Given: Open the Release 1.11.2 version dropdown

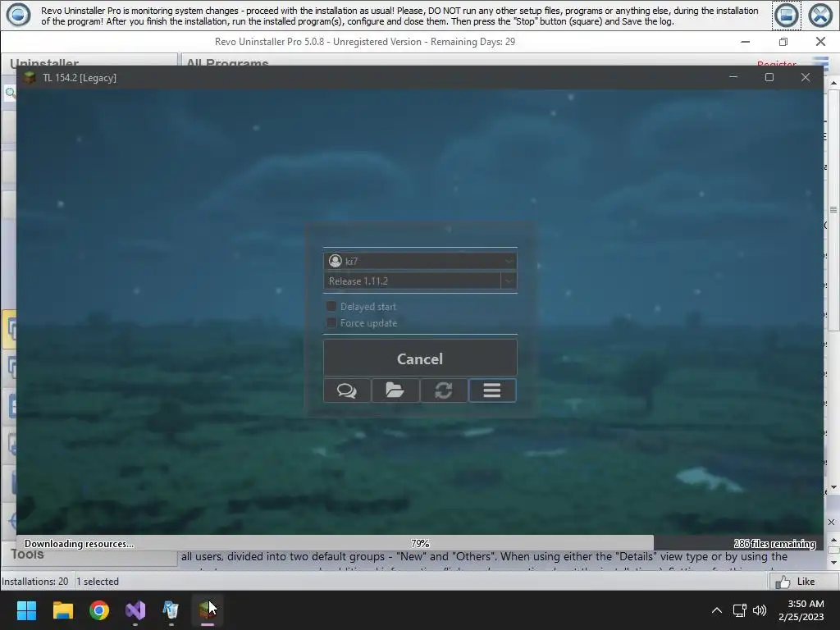Looking at the screenshot, I should coord(509,281).
